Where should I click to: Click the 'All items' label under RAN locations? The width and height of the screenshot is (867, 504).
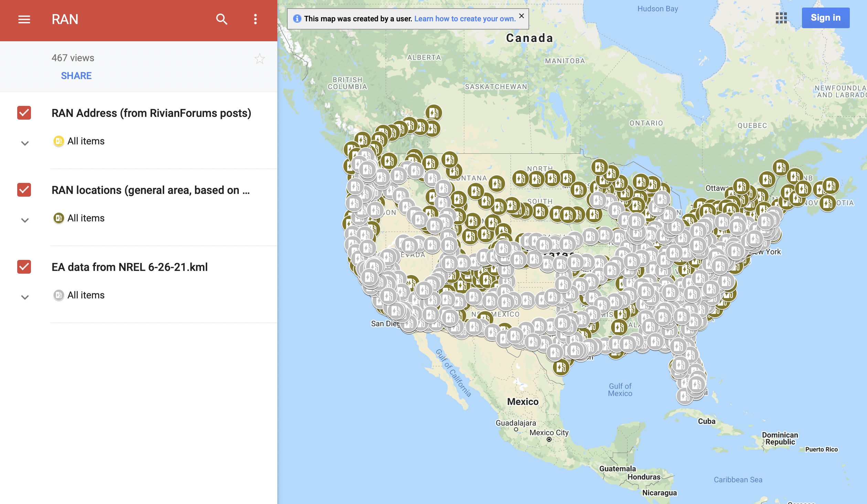tap(86, 218)
